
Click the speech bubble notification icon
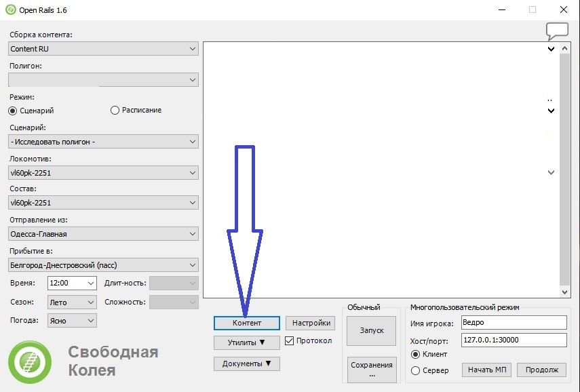click(x=556, y=31)
